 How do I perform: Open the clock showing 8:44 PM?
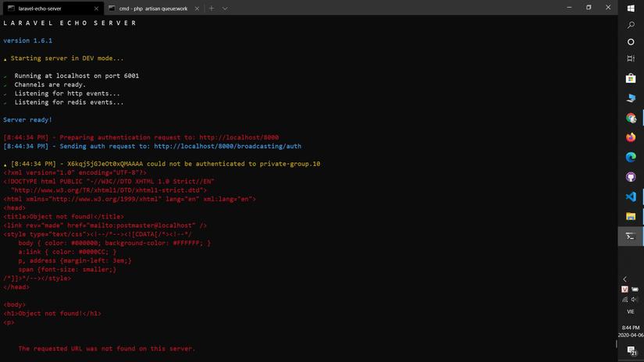tap(631, 332)
